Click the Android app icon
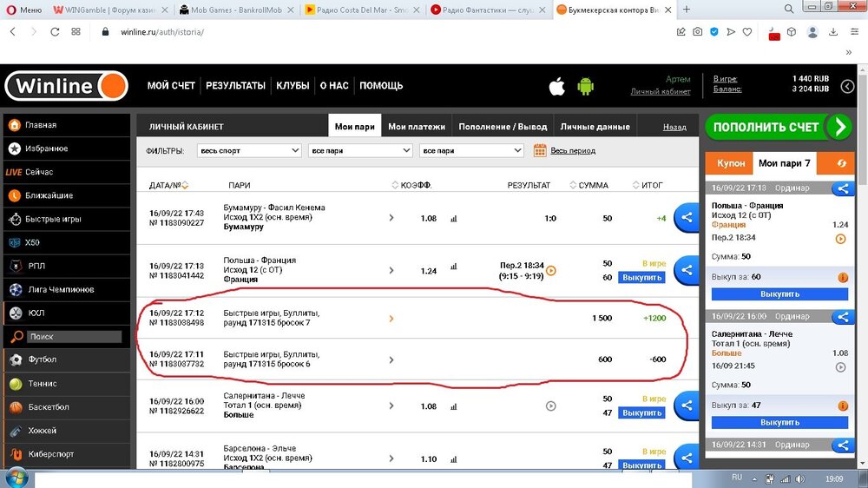This screenshot has height=488, width=868. click(585, 86)
